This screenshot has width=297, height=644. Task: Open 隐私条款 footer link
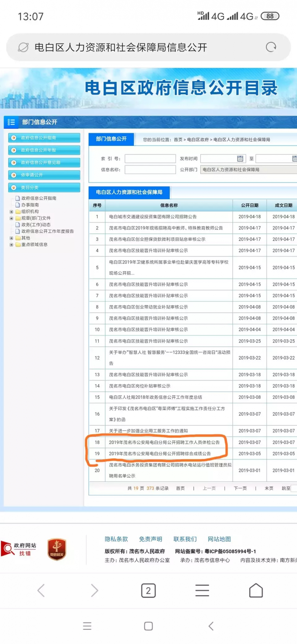pyautogui.click(x=116, y=539)
